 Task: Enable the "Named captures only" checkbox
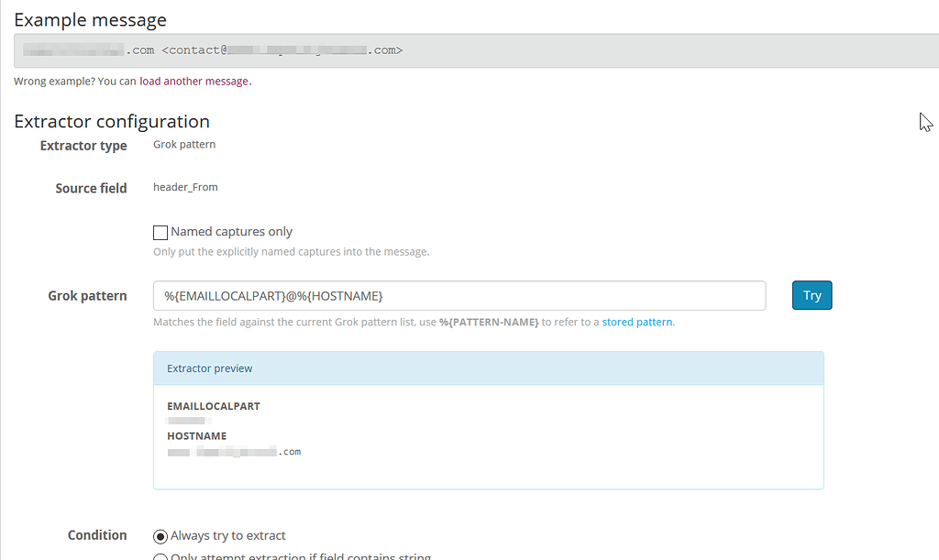tap(160, 232)
